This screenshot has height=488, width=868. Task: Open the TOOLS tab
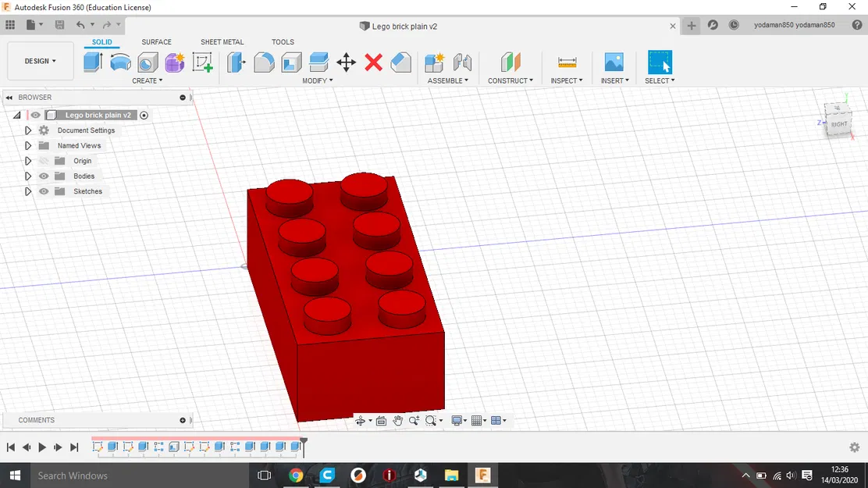pos(283,42)
